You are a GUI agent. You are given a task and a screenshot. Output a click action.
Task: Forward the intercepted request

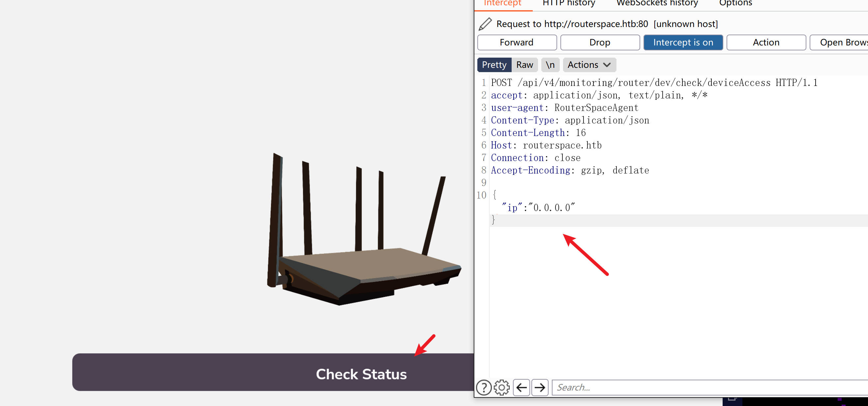click(517, 42)
